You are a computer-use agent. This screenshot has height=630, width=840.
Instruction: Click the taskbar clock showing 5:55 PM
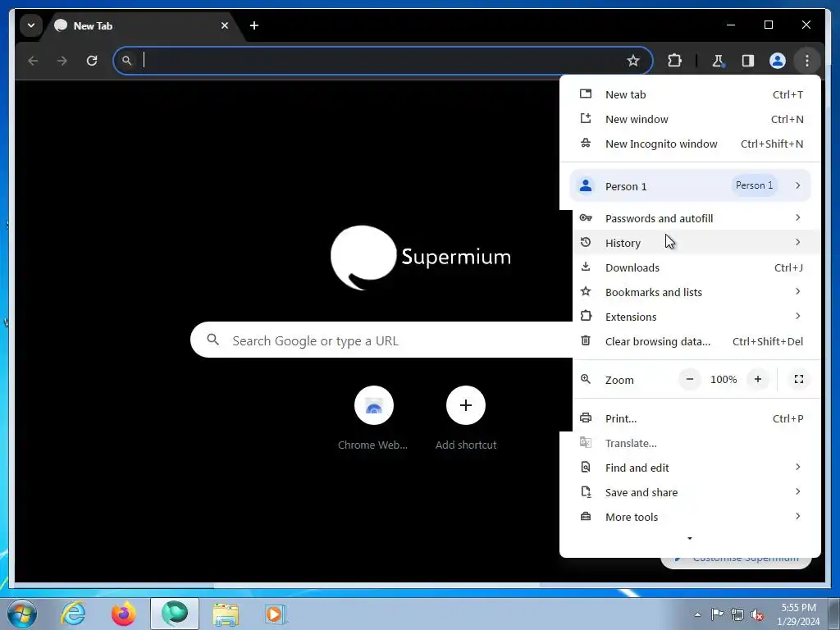pos(798,614)
